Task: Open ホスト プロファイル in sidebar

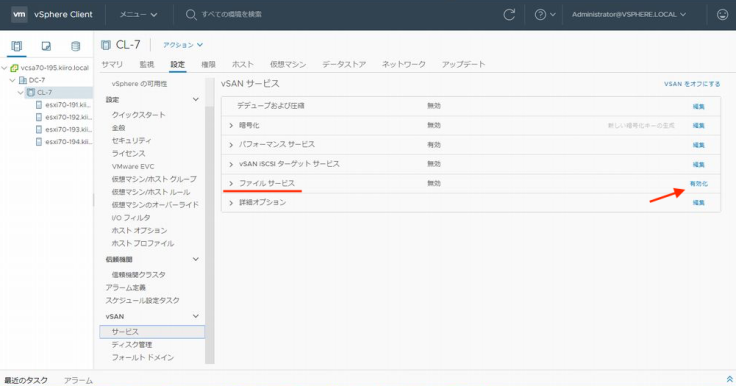Action: click(143, 243)
